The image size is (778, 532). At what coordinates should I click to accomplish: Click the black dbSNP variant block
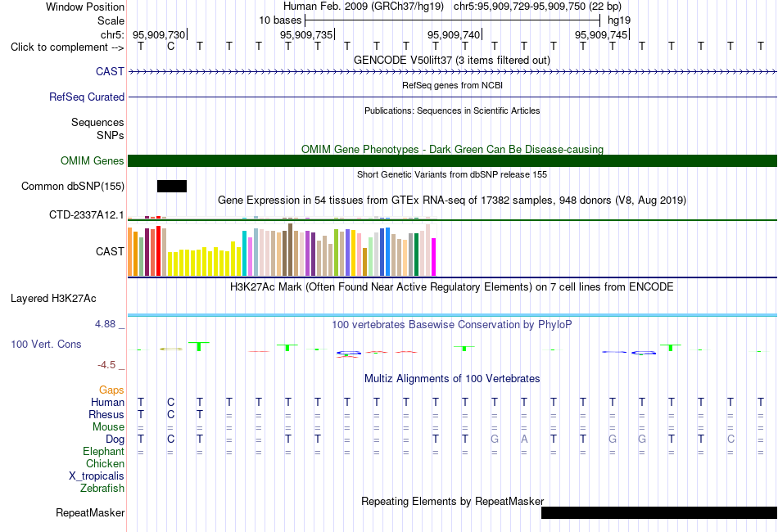coord(172,186)
